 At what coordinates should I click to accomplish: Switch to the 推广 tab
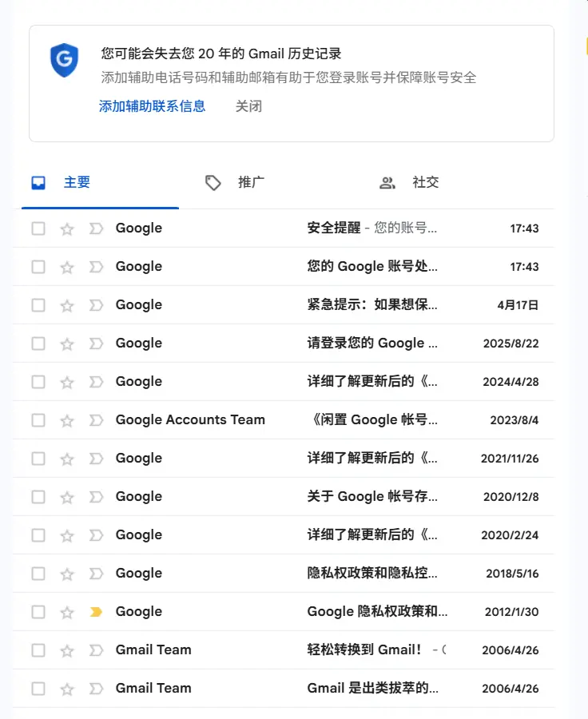point(274,182)
